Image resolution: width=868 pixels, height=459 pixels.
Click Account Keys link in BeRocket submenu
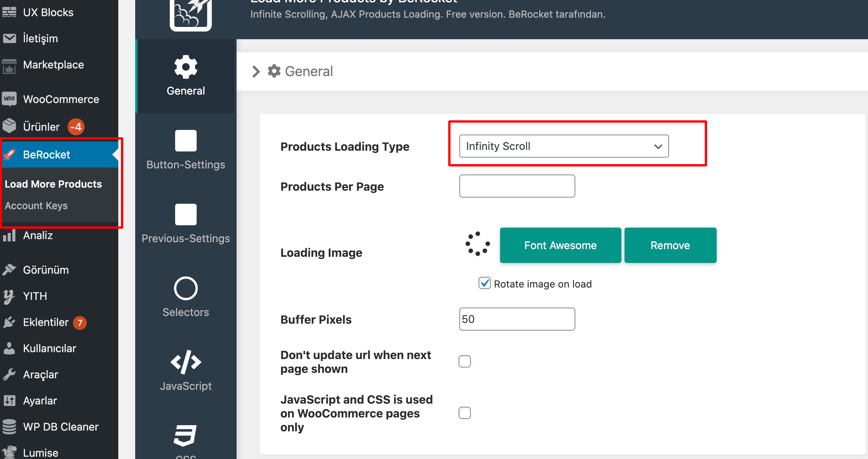click(36, 205)
